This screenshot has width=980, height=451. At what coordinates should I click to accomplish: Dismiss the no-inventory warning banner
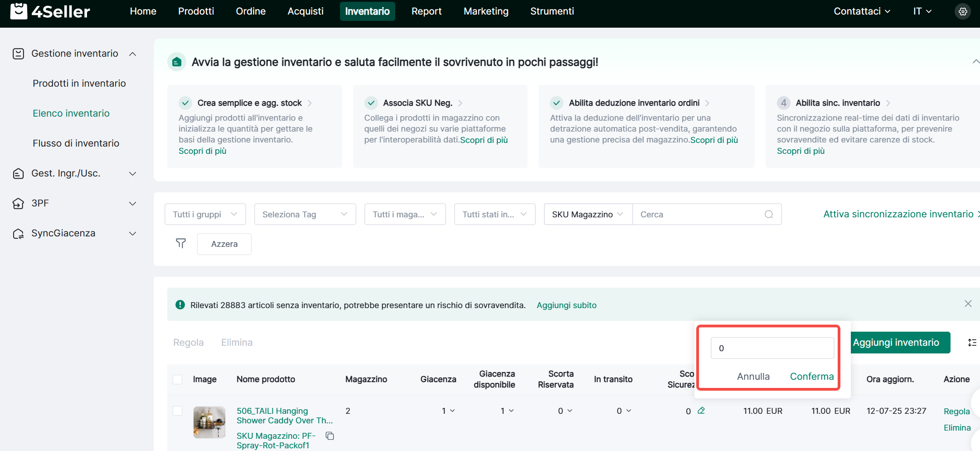tap(968, 304)
